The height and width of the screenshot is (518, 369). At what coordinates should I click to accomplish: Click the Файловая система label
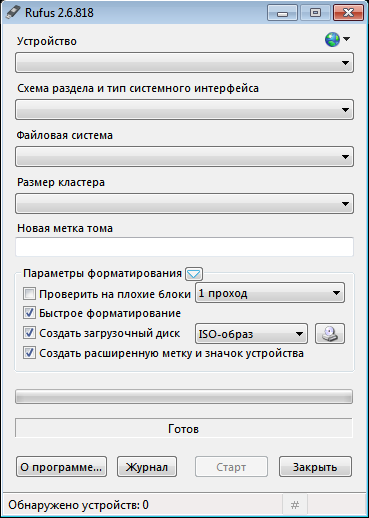pyautogui.click(x=65, y=135)
